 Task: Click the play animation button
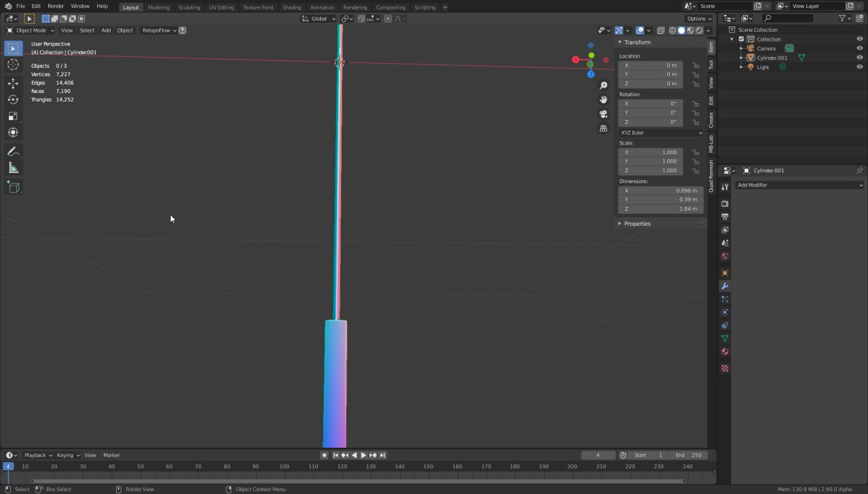pyautogui.click(x=363, y=455)
